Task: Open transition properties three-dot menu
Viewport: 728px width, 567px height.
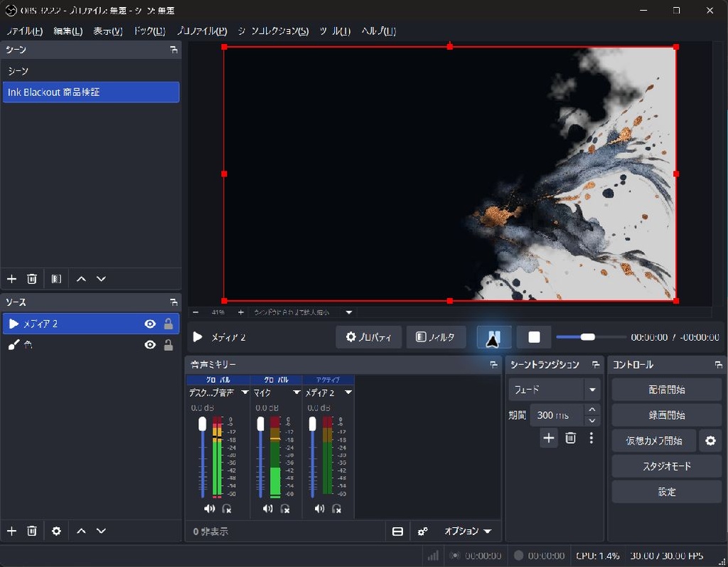Action: (591, 438)
